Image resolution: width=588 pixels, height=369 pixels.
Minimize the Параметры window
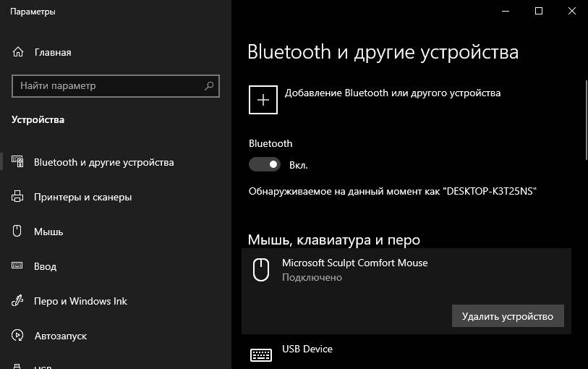coord(505,11)
